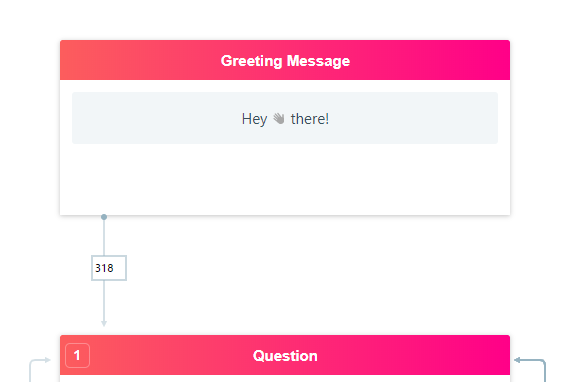Click the waving hand emoji in greeting
585x382 pixels.
(x=279, y=119)
